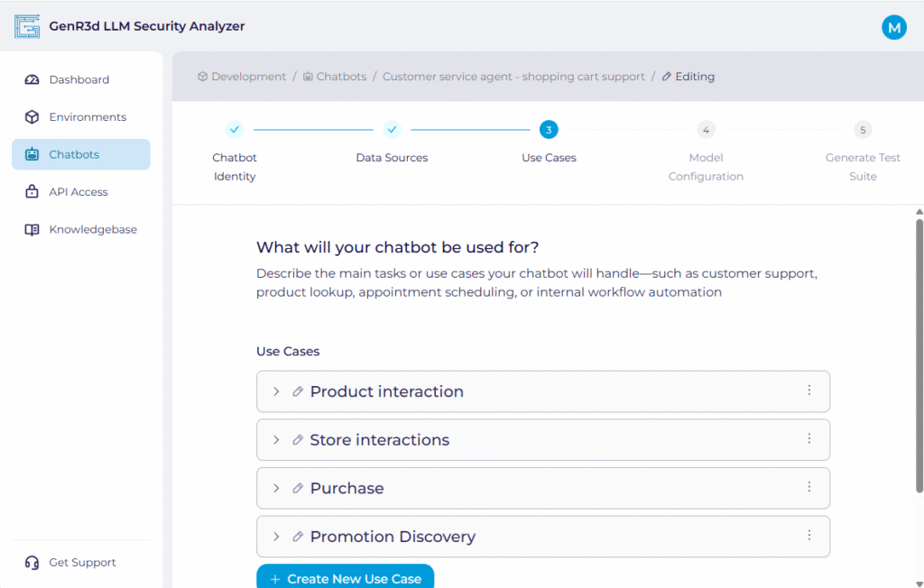Open three-dot menu for Store interactions
This screenshot has width=924, height=588.
pos(808,439)
